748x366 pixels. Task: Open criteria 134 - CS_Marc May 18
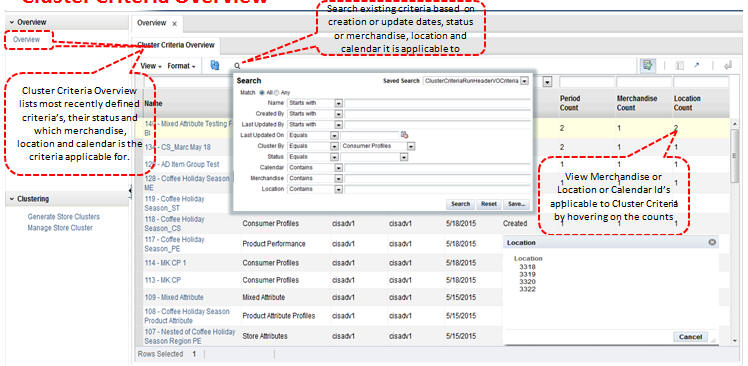(177, 147)
